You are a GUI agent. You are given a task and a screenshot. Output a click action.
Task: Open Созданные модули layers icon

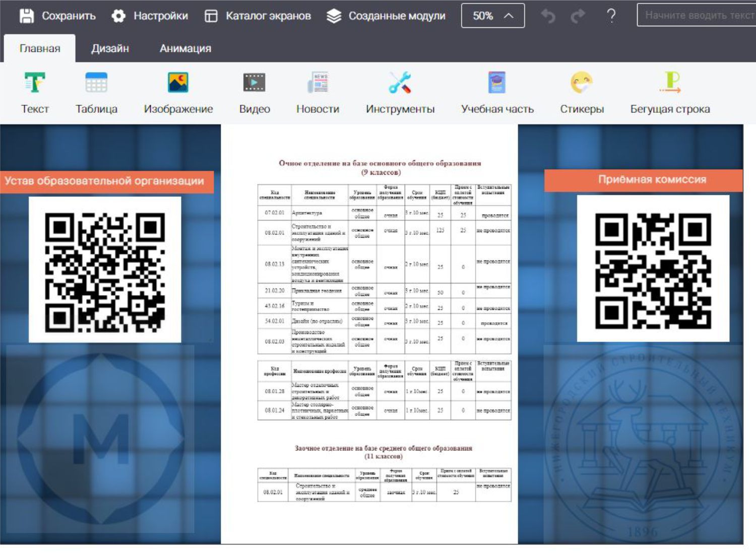point(334,16)
